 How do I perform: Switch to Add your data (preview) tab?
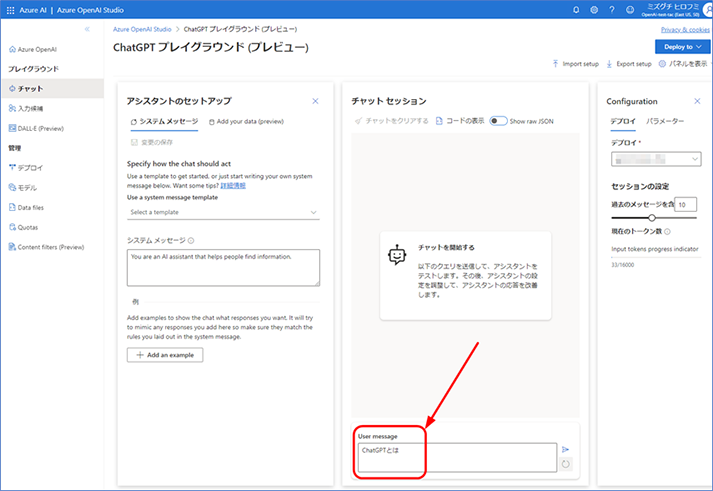(x=246, y=121)
